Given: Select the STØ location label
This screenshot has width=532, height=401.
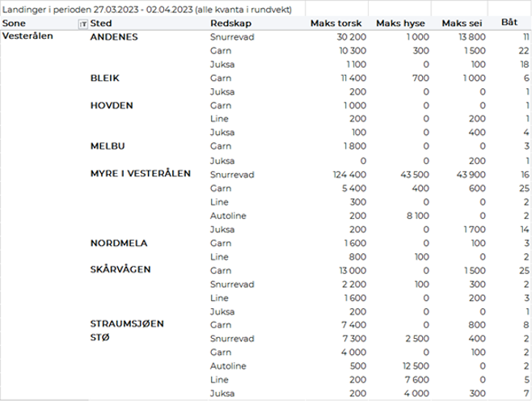Looking at the screenshot, I should 99,338.
